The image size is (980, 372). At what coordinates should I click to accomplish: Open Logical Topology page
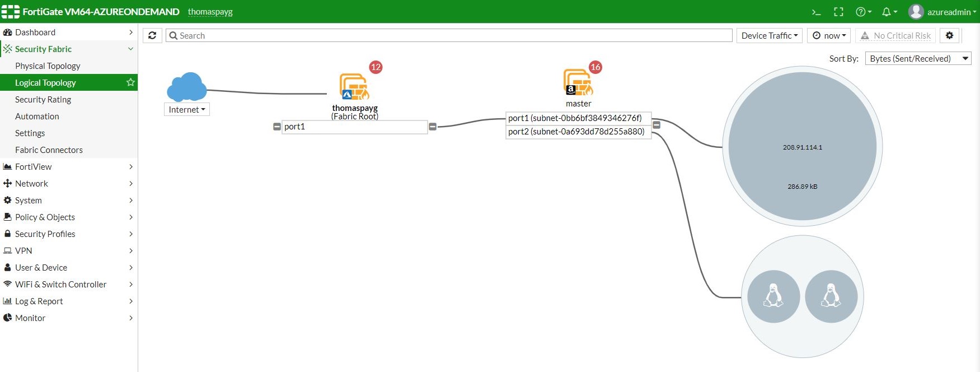point(69,82)
